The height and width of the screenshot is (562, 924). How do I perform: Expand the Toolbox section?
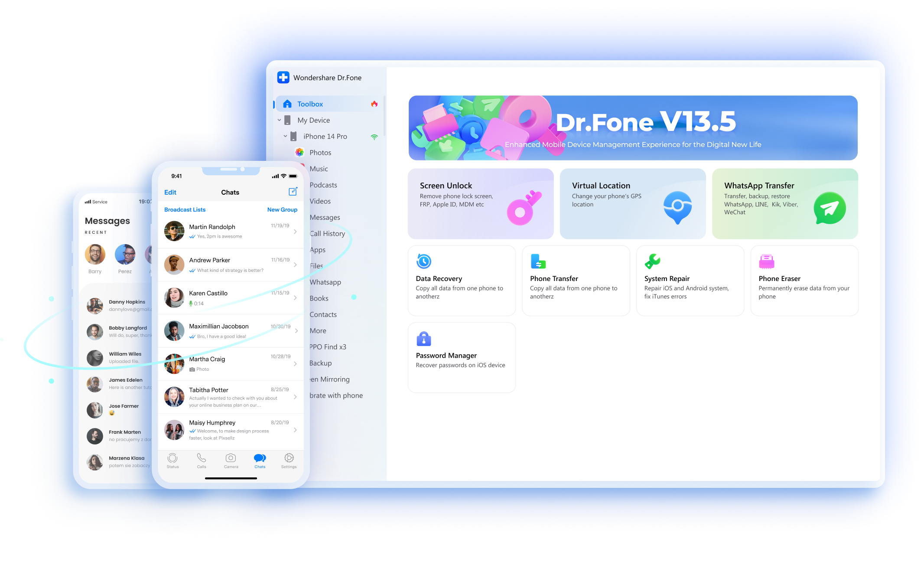coord(325,105)
